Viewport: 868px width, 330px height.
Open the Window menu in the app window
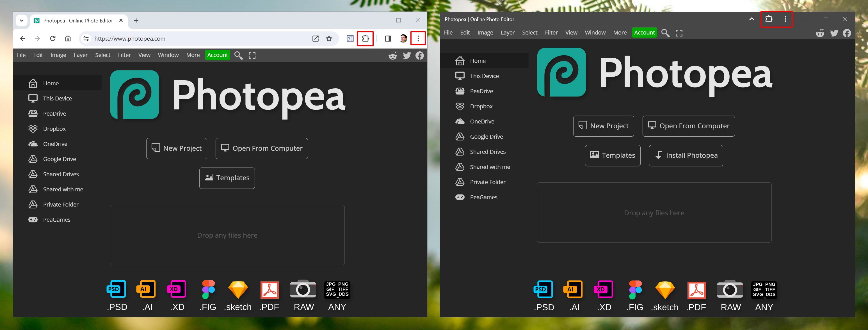595,32
